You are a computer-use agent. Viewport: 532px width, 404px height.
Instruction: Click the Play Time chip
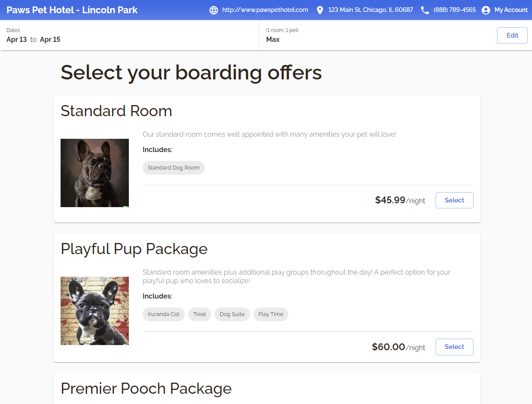[x=271, y=314]
